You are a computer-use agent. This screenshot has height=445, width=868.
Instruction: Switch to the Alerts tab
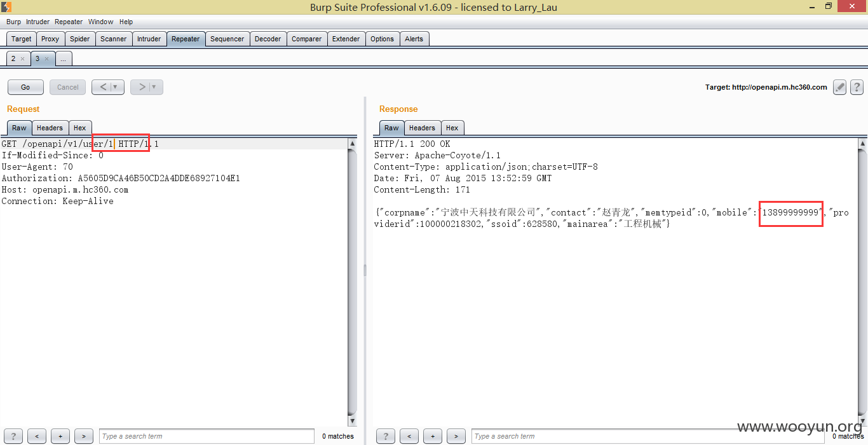[x=414, y=39]
